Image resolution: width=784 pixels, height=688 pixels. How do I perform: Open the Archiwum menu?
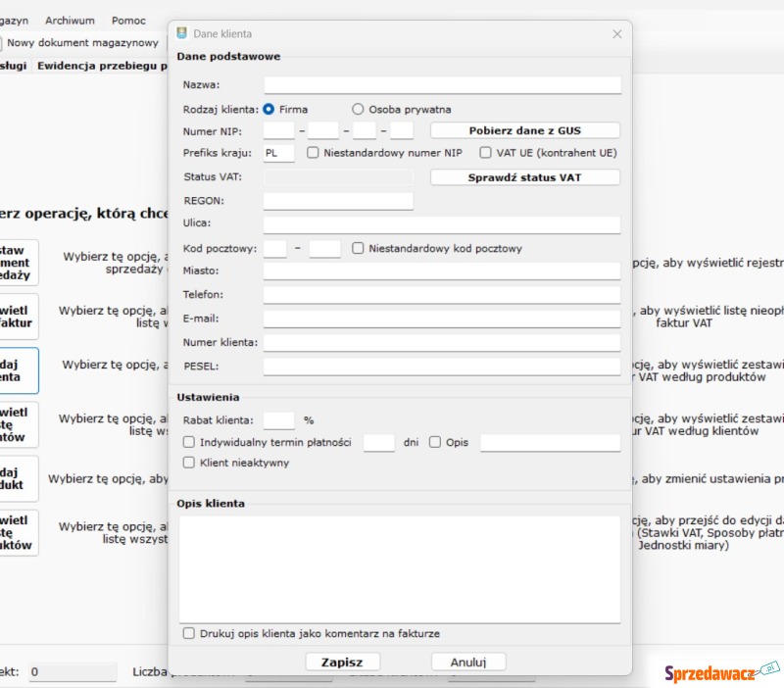(70, 21)
